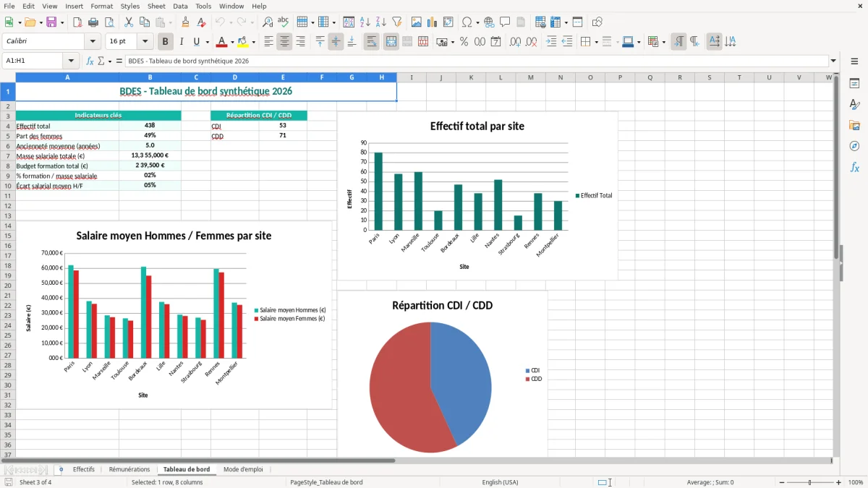Open Find & Replace
Image resolution: width=868 pixels, height=488 pixels.
pos(268,22)
